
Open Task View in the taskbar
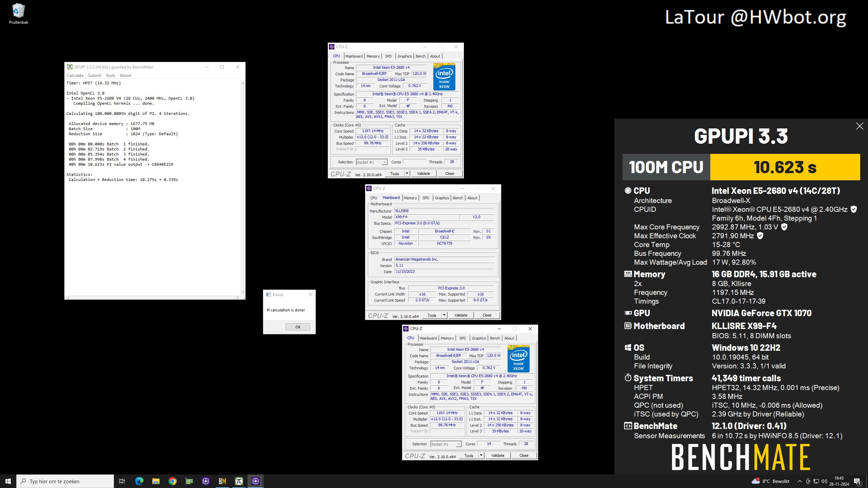(122, 481)
